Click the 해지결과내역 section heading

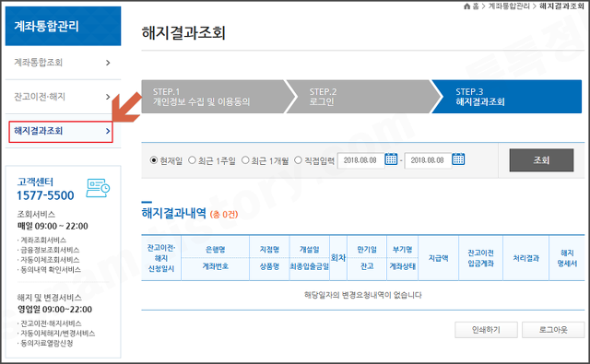coord(174,213)
